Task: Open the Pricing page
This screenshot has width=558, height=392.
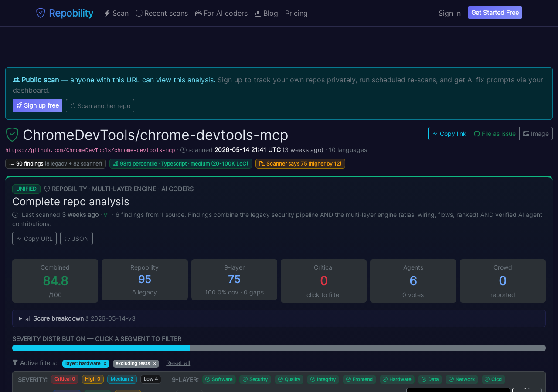Action: tap(296, 13)
